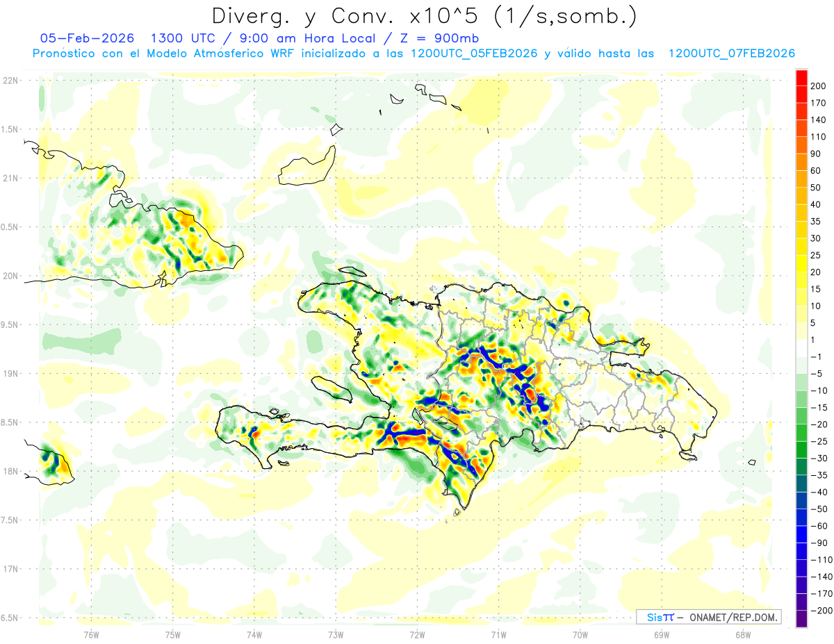Screen dimensions: 834x644
Task: Click the "170" positive colorbar value
Action: point(819,103)
